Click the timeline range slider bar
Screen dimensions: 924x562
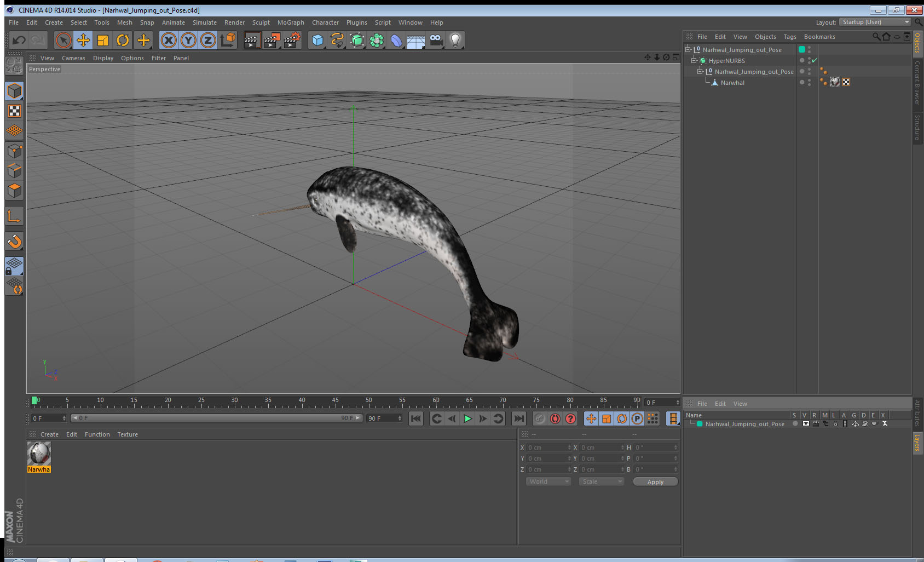(x=217, y=418)
